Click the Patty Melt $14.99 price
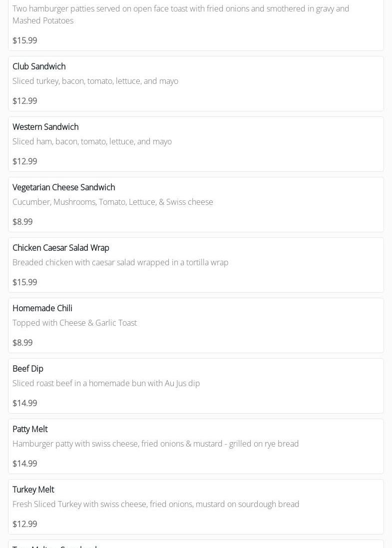Viewport: 392px width, 548px height. coord(24,464)
